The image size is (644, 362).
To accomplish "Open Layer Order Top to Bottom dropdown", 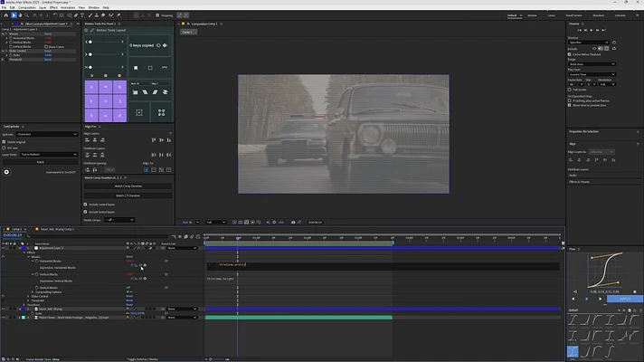I will [49, 155].
